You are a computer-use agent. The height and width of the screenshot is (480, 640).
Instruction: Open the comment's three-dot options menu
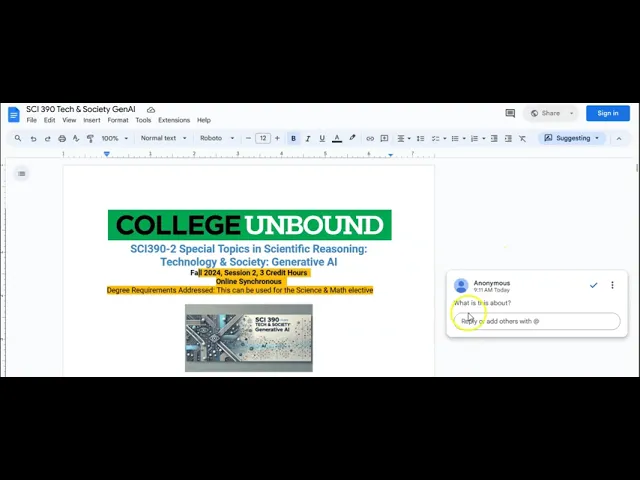pyautogui.click(x=612, y=285)
